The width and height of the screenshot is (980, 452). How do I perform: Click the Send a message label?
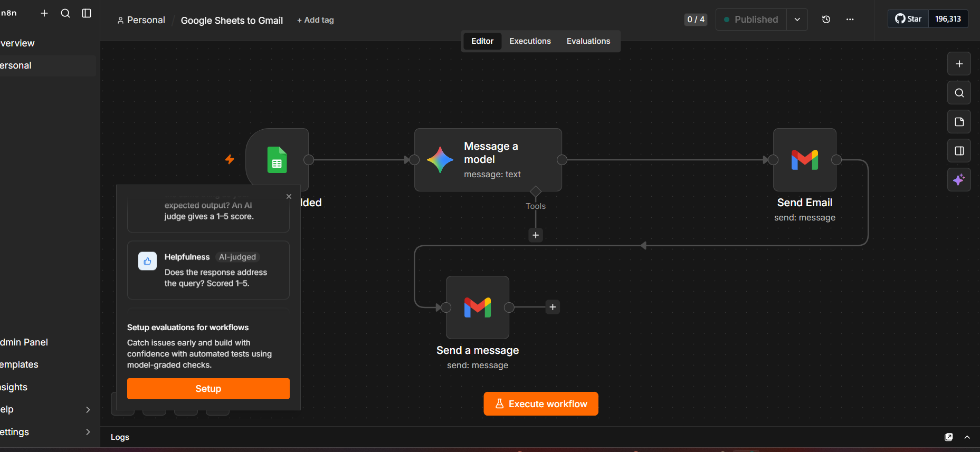[x=478, y=350]
